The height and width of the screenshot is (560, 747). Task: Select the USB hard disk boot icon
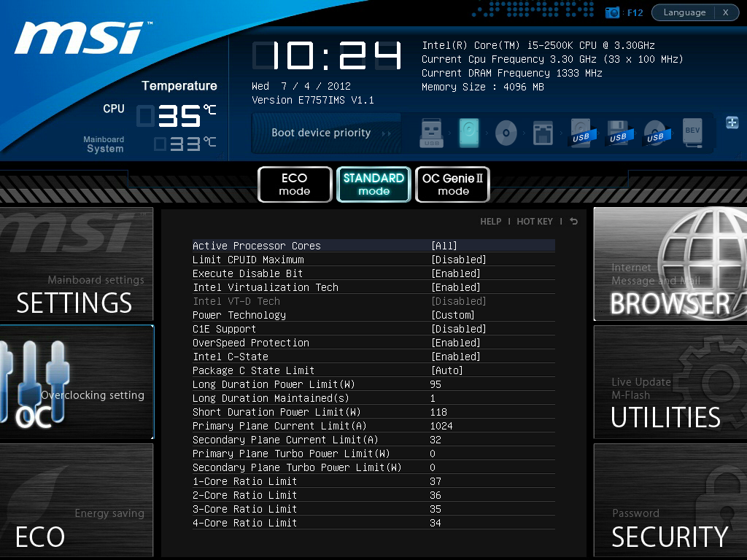[581, 133]
